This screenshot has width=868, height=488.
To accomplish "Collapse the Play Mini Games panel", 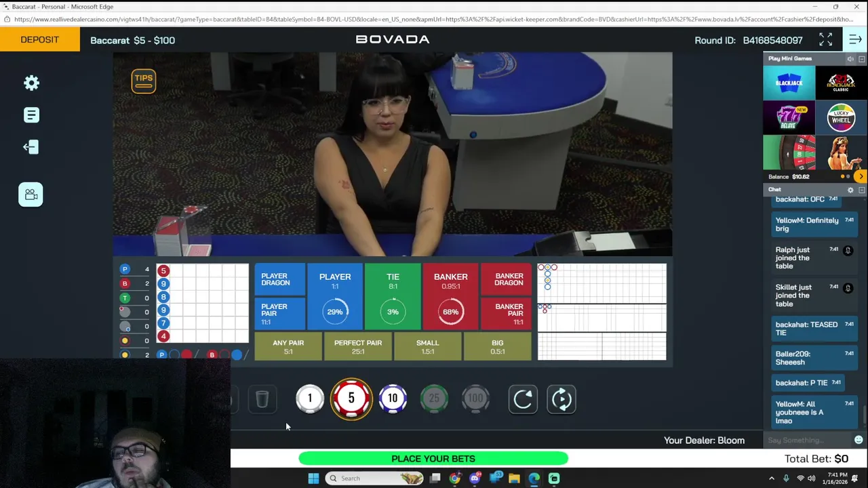I will 862,59.
